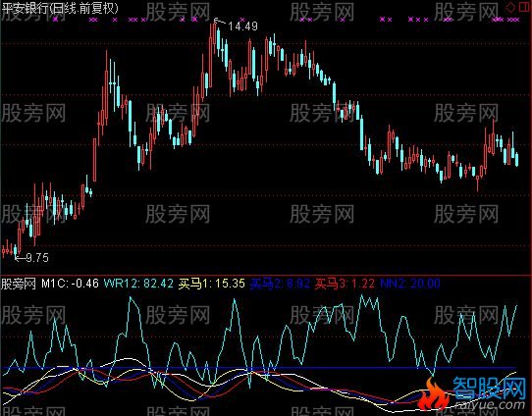Click the 股旁网 indicator name in sub-chart header
532x416 pixels.
(x=19, y=284)
